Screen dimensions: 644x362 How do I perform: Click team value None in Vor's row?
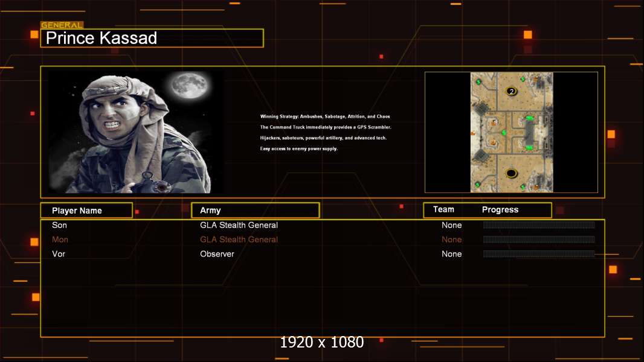click(452, 254)
